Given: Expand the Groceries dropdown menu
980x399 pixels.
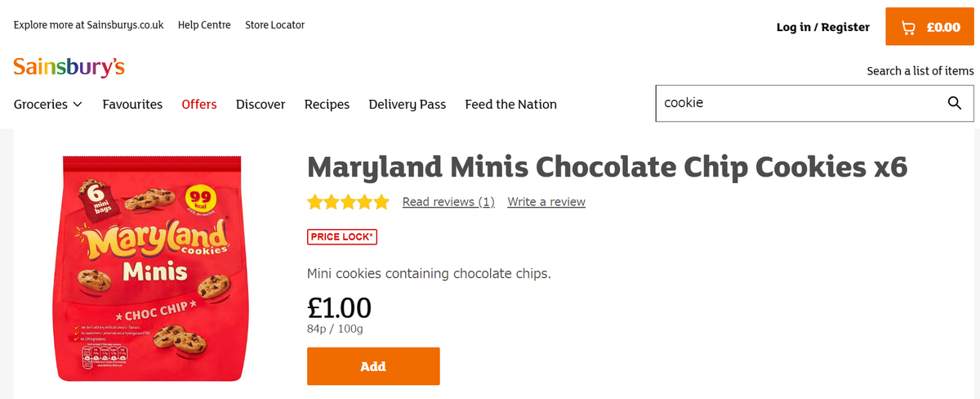Looking at the screenshot, I should pyautogui.click(x=48, y=105).
